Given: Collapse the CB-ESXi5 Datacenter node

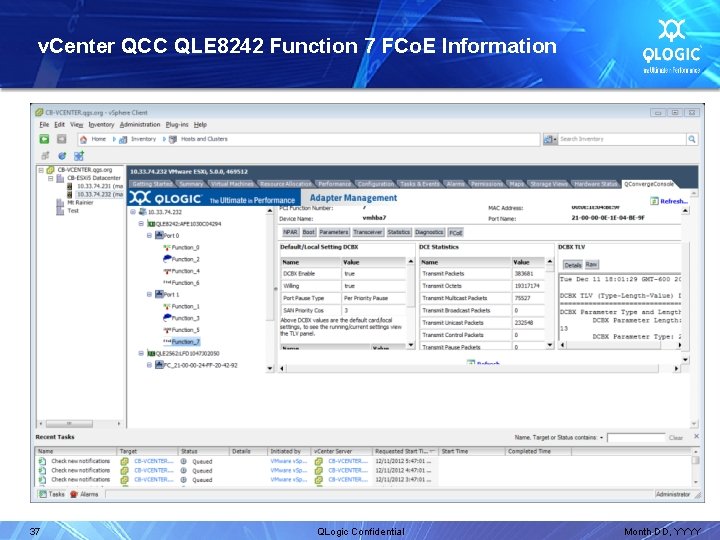Looking at the screenshot, I should [x=51, y=178].
